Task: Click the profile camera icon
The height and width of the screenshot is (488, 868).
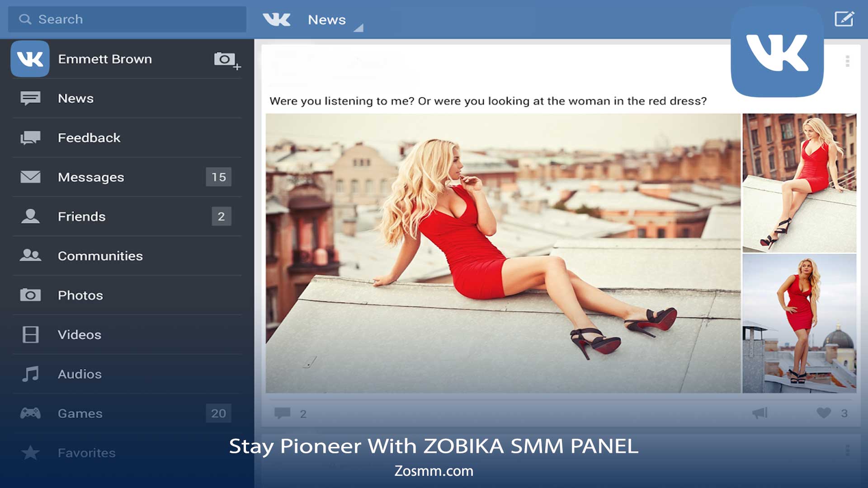Action: (225, 58)
